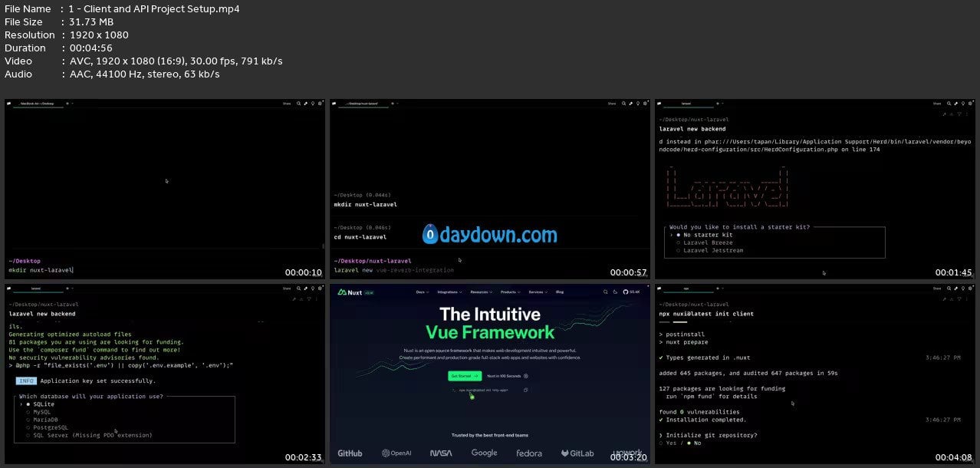Click the 'laravel new' command input line
Image resolution: width=980 pixels, height=468 pixels.
[393, 270]
